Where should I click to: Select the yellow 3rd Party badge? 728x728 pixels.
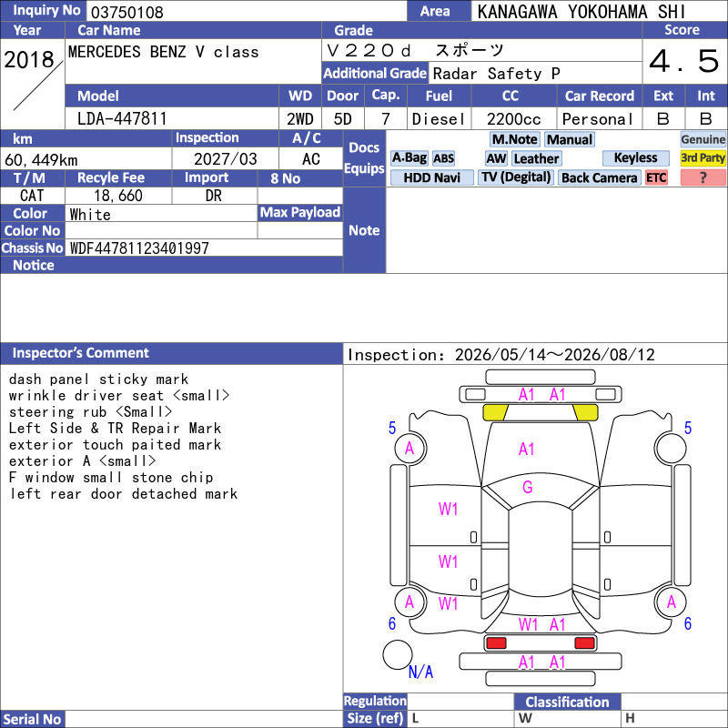pyautogui.click(x=703, y=158)
